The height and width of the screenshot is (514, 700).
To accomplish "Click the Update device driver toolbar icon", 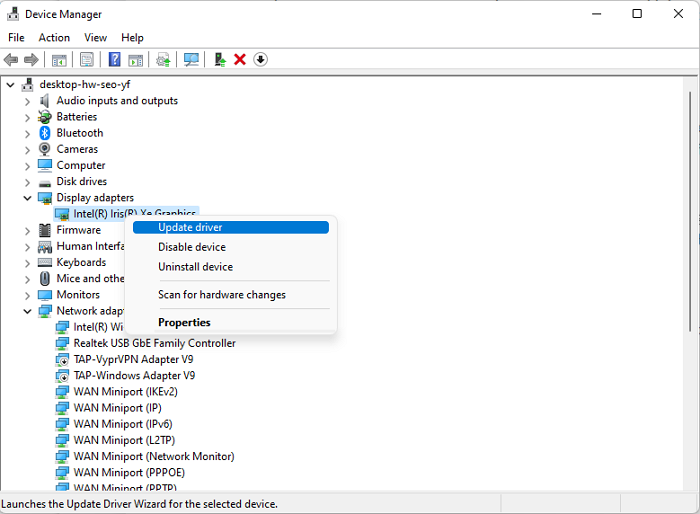I will (219, 60).
